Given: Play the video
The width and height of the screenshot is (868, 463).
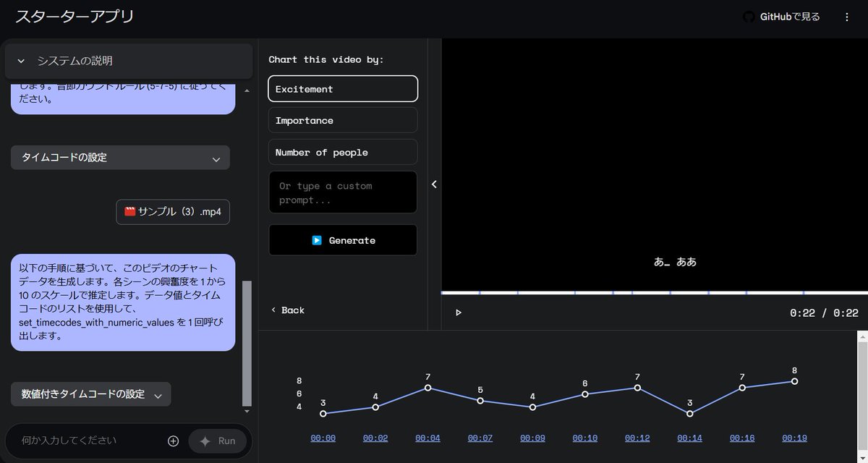Looking at the screenshot, I should click(x=458, y=313).
